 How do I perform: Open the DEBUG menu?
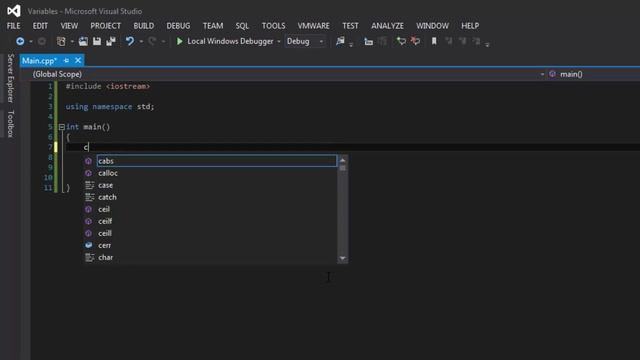178,26
